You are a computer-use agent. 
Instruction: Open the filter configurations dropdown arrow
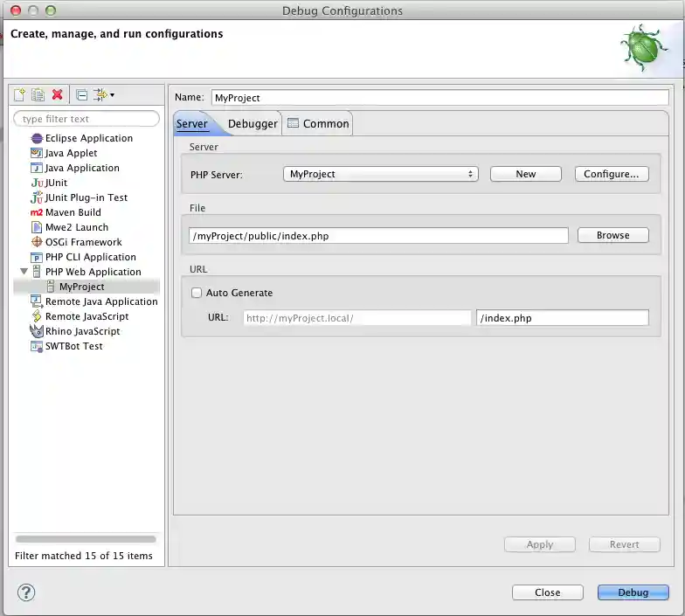coord(112,95)
